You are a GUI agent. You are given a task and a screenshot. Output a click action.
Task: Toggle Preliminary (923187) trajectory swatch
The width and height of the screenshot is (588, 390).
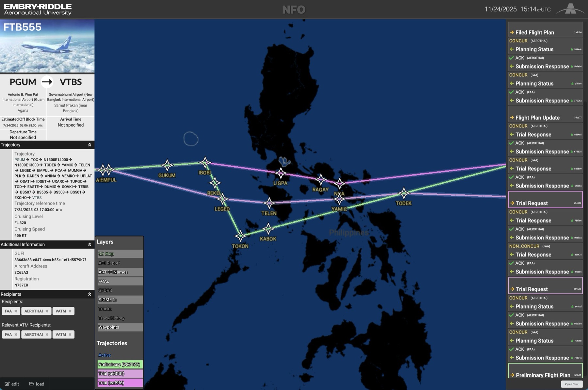(x=120, y=364)
